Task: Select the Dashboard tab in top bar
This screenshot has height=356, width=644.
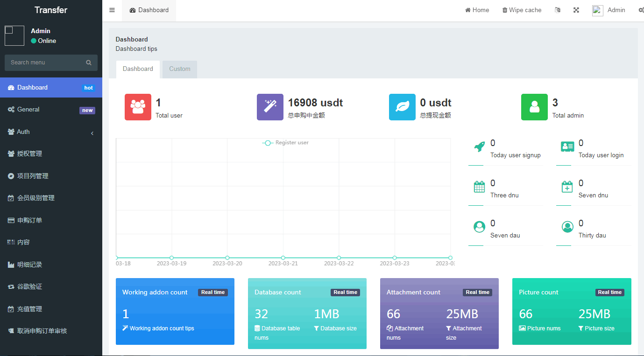Action: 149,10
